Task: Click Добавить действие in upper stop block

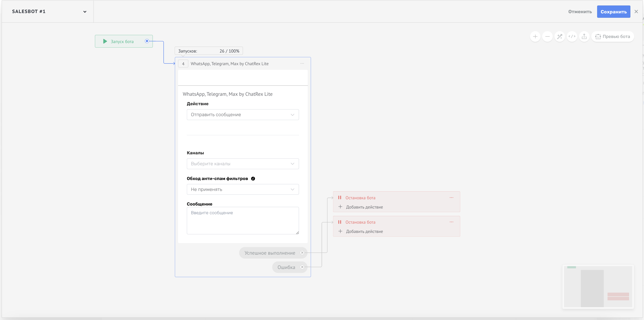Action: pyautogui.click(x=364, y=207)
